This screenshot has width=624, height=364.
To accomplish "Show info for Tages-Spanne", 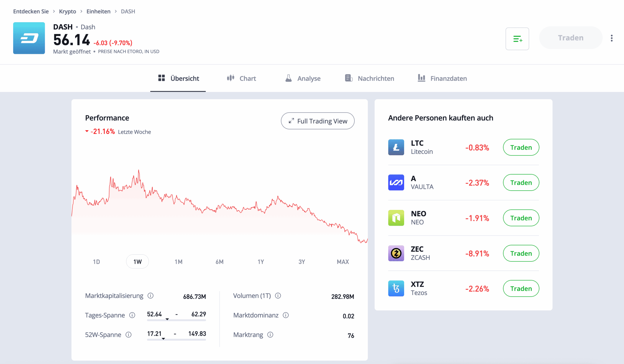I will pyautogui.click(x=132, y=315).
